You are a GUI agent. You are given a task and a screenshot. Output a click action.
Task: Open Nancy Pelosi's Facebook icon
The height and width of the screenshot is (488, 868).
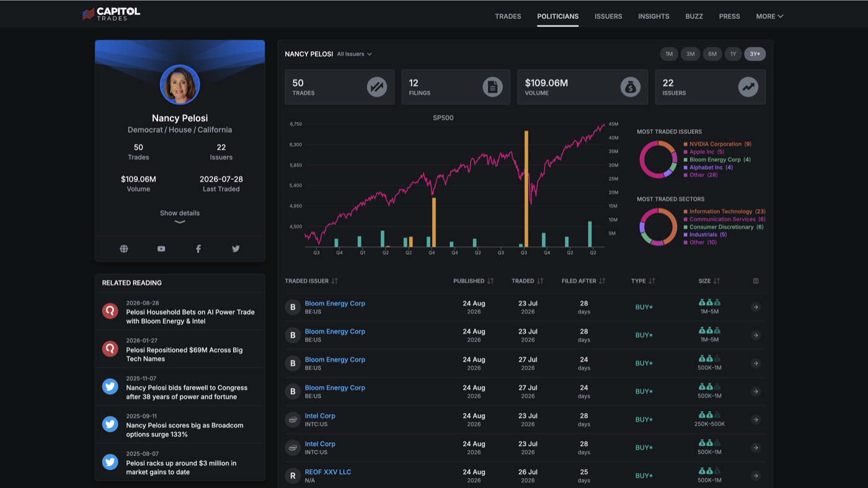coord(198,249)
